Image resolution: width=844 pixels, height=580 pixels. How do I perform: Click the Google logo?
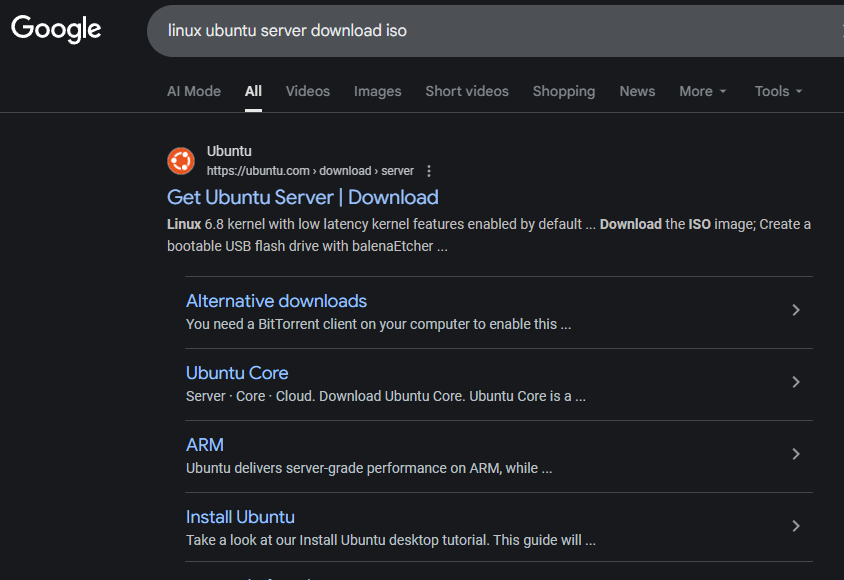(x=56, y=29)
